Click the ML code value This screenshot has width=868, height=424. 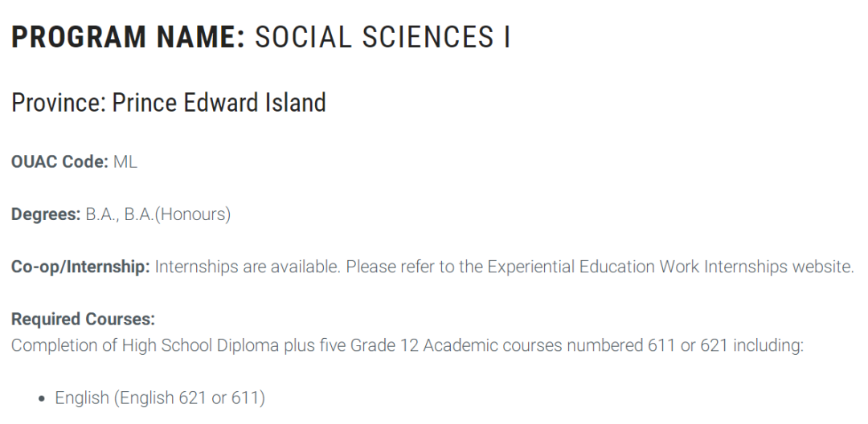(125, 162)
